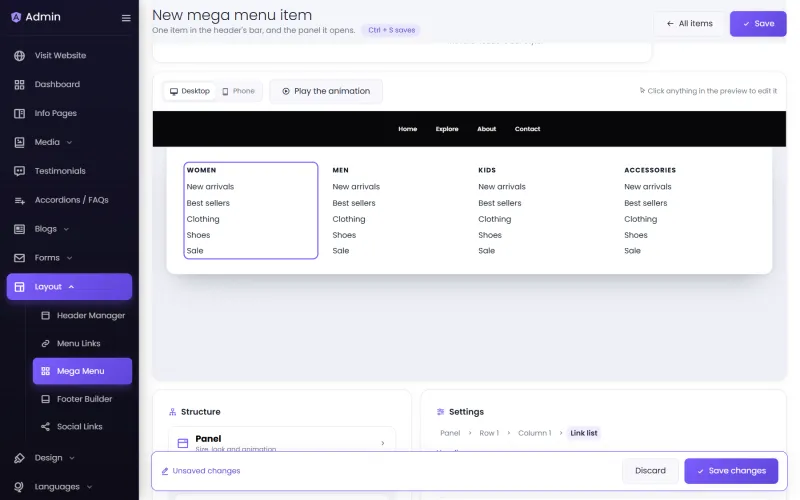Expand the Media submenu chevron

tap(69, 142)
